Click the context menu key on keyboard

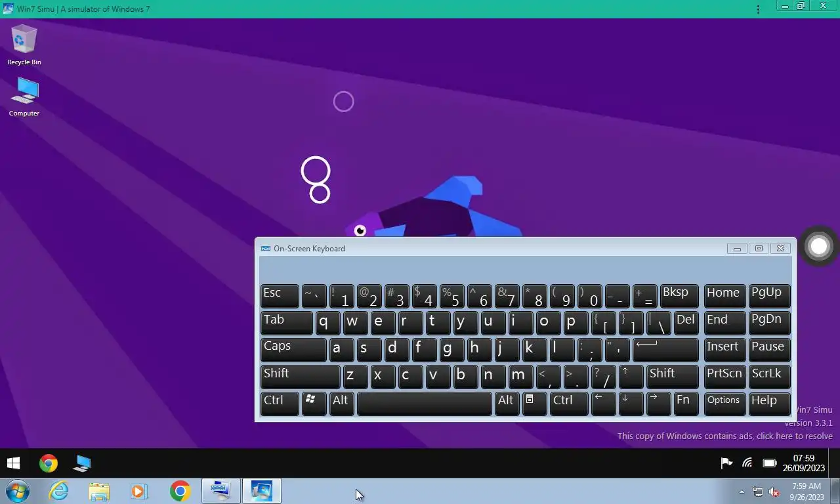(x=534, y=404)
